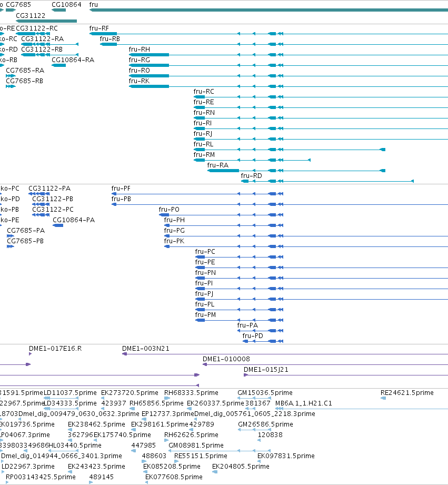Screen dimensions: 448x485
Task: Open the MB6A.1_1.H21.C1 EST label
Action: point(304,403)
